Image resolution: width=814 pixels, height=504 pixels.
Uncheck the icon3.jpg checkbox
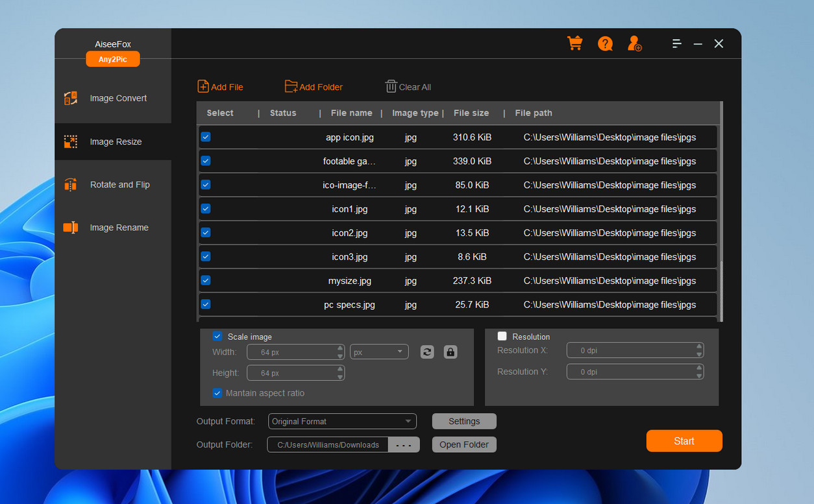tap(206, 256)
